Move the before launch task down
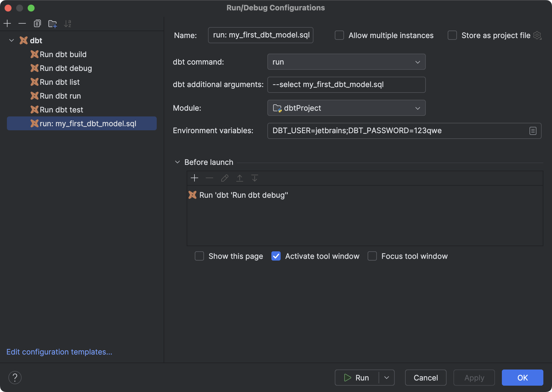 [254, 178]
